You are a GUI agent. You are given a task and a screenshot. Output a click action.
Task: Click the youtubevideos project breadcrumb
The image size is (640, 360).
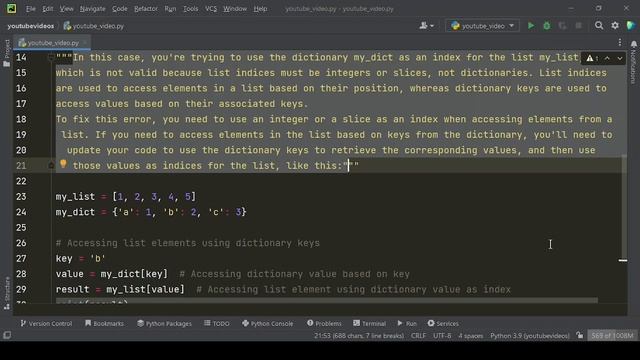tap(31, 26)
